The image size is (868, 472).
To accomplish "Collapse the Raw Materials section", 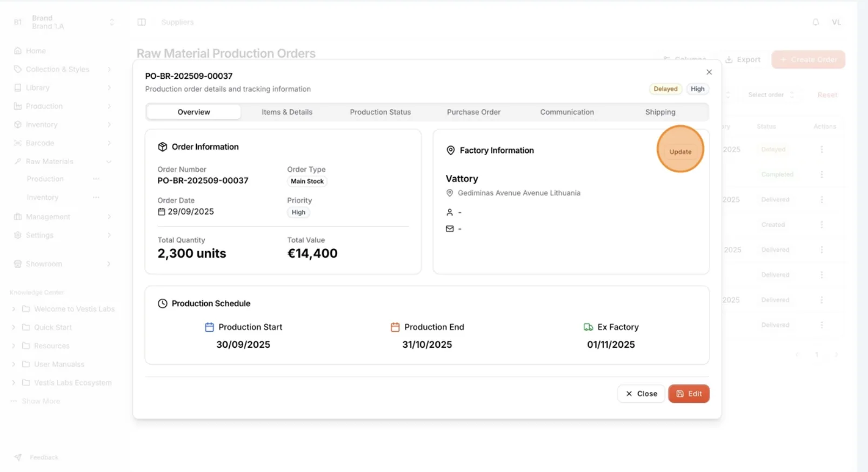I will coord(64,161).
